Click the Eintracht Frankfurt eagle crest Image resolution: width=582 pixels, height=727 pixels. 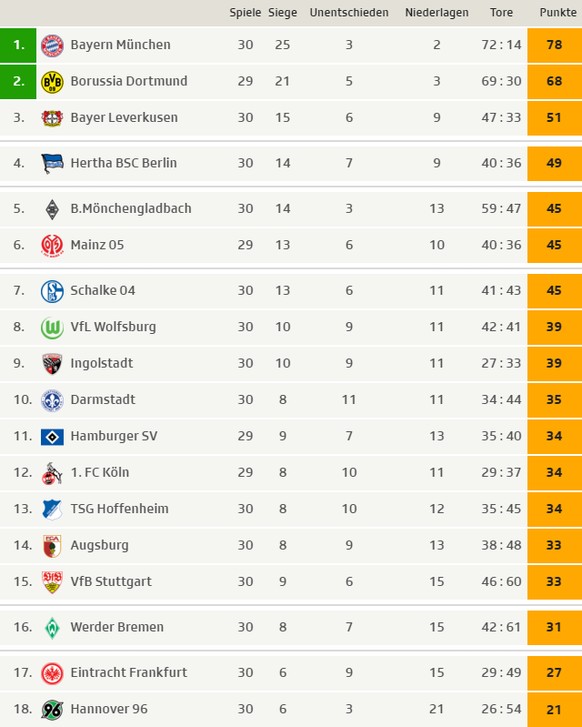click(52, 673)
